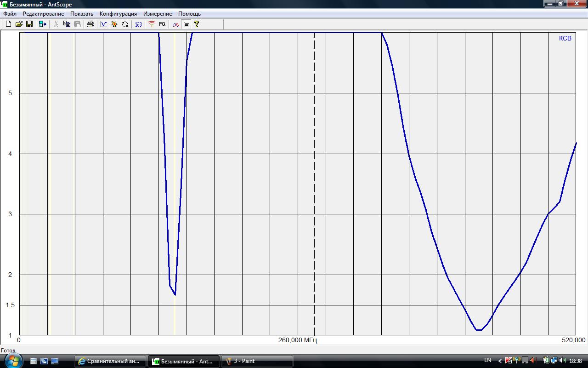
Task: Click the КСВ label in the graph corner
Action: pyautogui.click(x=565, y=38)
